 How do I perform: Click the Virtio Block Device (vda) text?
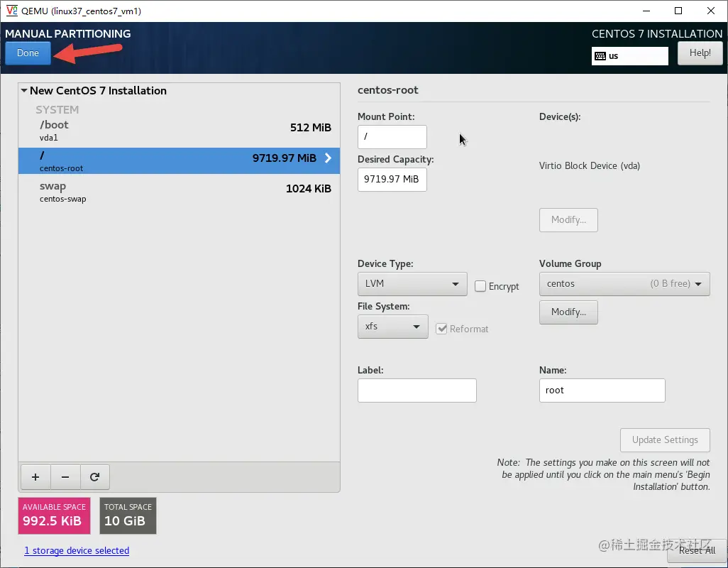[589, 166]
